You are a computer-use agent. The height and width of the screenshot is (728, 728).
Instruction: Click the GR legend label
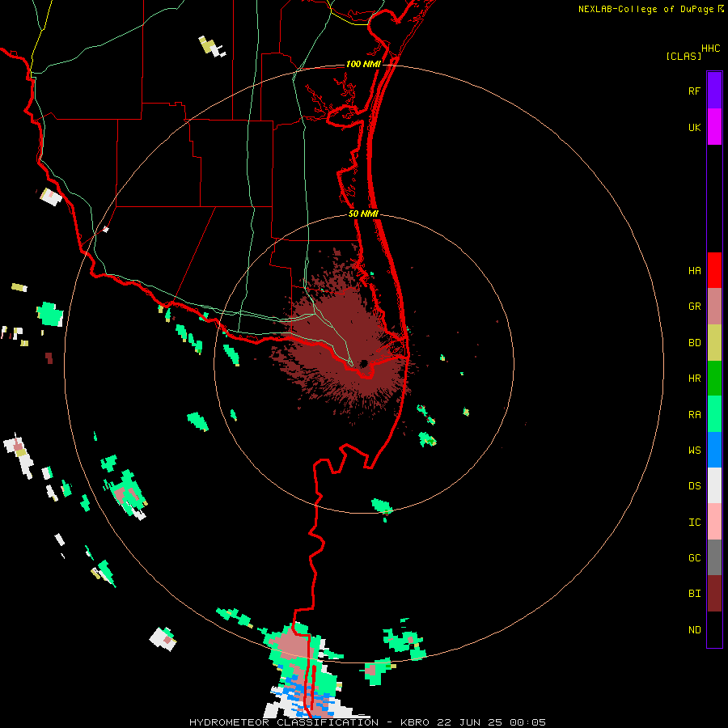pos(694,307)
